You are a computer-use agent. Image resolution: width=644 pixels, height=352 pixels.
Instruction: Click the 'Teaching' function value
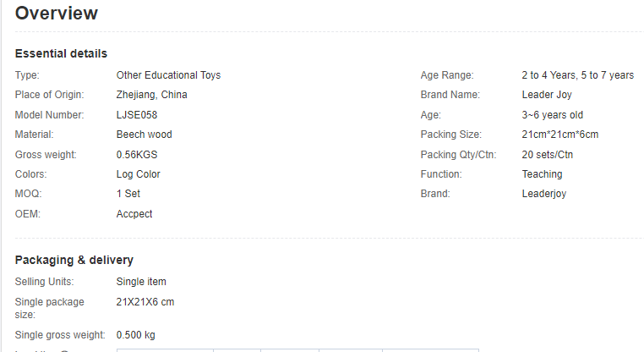point(542,174)
